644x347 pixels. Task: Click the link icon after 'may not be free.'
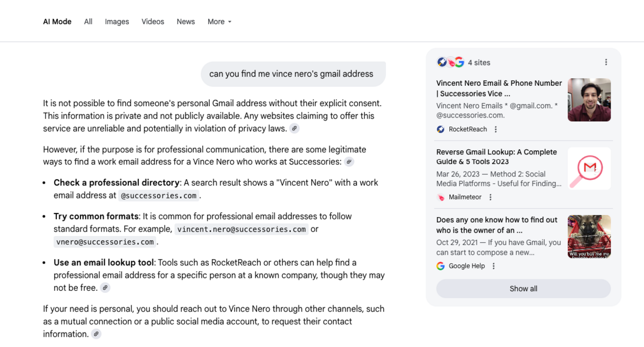tap(105, 288)
